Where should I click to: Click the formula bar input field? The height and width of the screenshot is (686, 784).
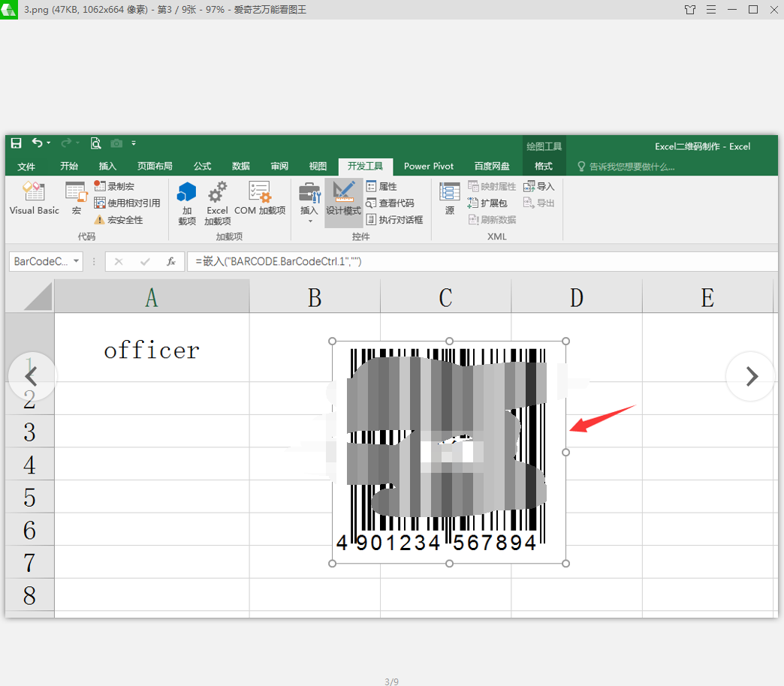[x=483, y=261]
